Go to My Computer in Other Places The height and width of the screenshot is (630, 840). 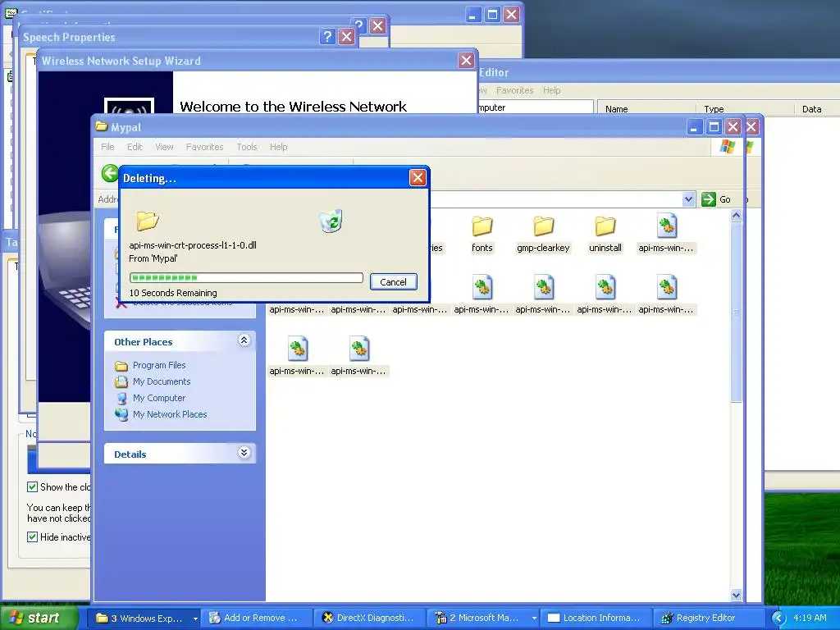click(159, 398)
